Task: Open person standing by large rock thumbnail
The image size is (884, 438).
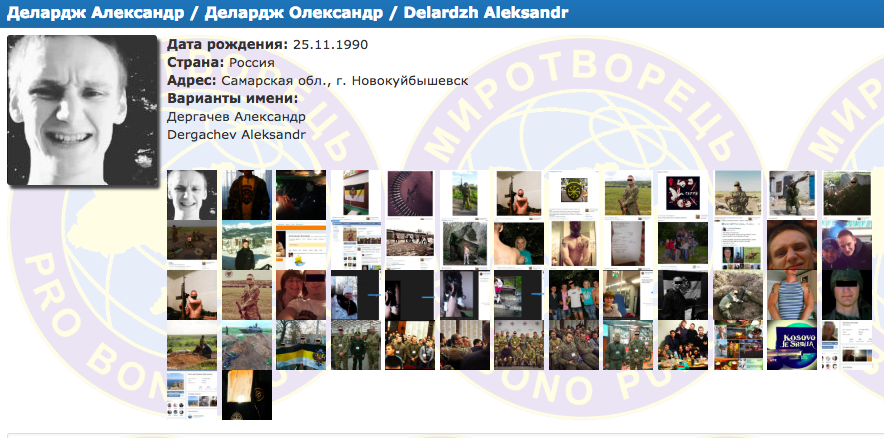Action: coord(465,244)
